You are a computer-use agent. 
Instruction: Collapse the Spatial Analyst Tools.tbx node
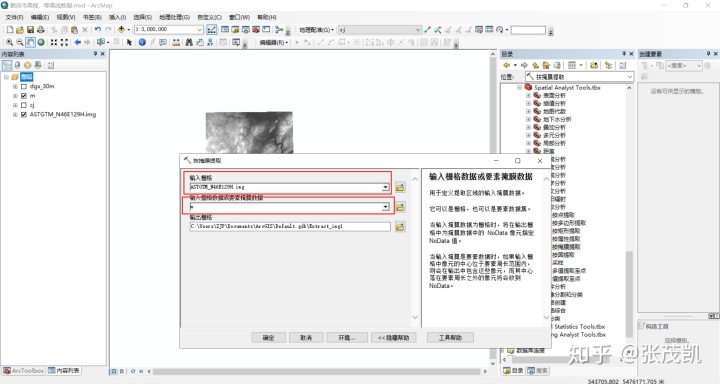point(519,87)
